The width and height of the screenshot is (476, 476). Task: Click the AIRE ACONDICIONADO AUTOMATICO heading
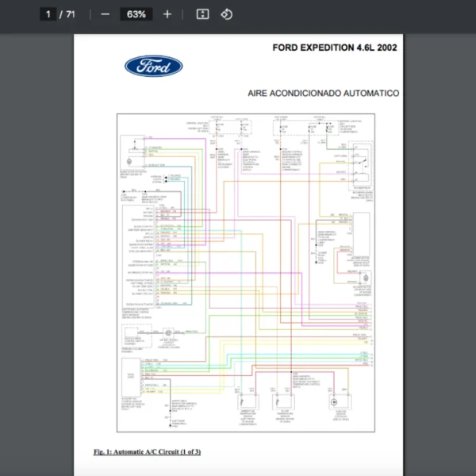pos(323,93)
